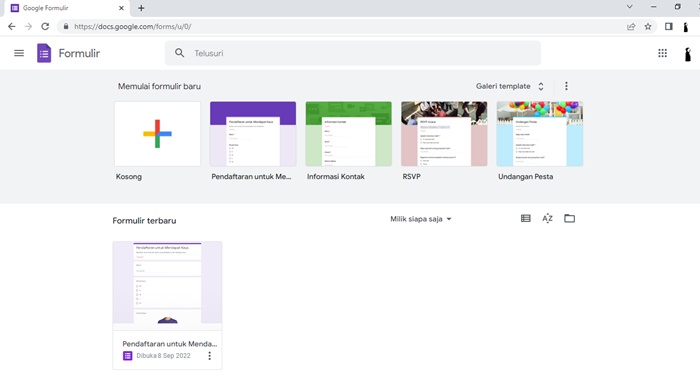Click the RSVP label
Screen dimensions: 700x377
point(411,176)
